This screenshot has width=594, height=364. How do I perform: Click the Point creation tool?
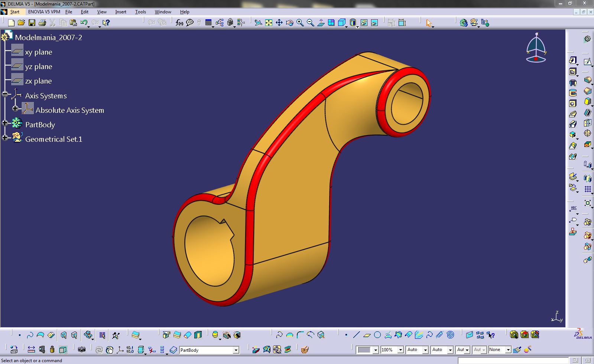point(346,335)
